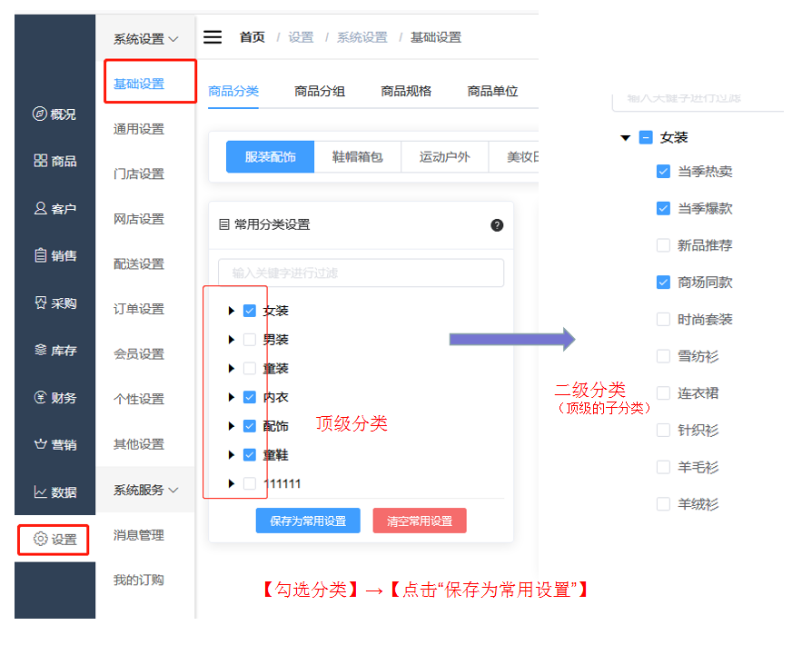
Task: Switch to the 商品单位 tab
Action: pyautogui.click(x=492, y=91)
